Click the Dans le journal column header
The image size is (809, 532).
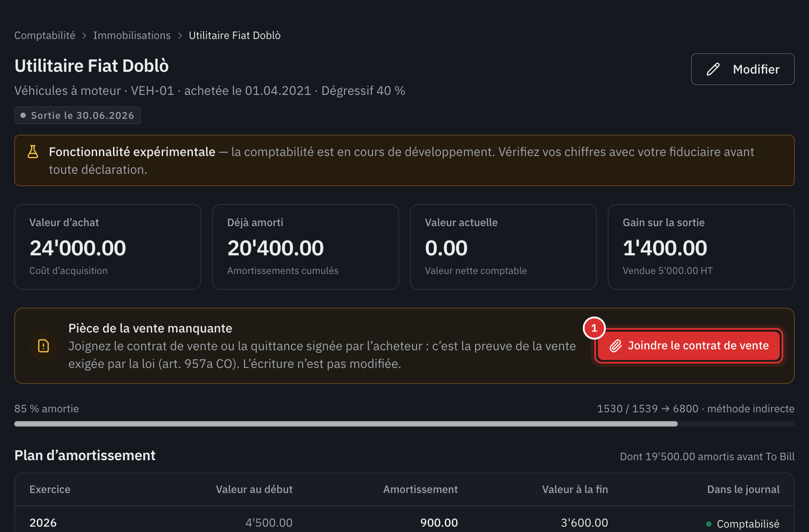(743, 489)
